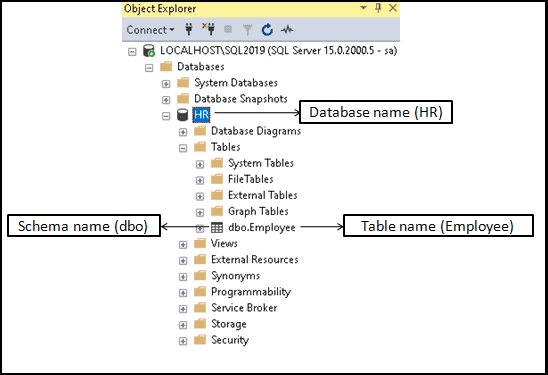Click the System Tables folder icon
Viewport: 548px width, 375px height.
(x=217, y=163)
